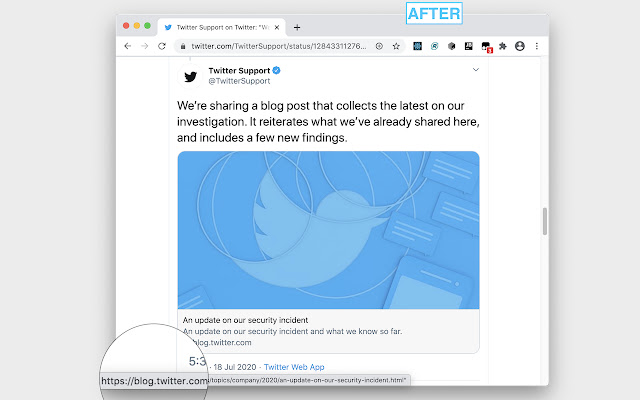Open the puzzle-piece Extensions menu
The height and width of the screenshot is (400, 640).
tap(503, 46)
